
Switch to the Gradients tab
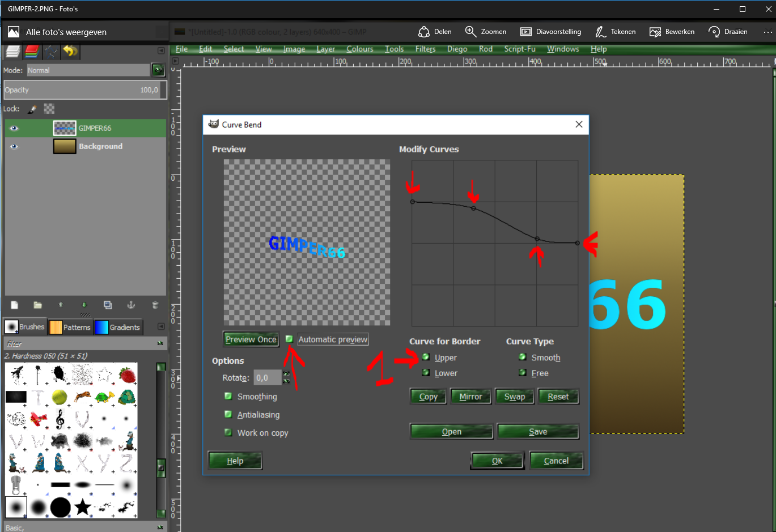click(x=118, y=327)
